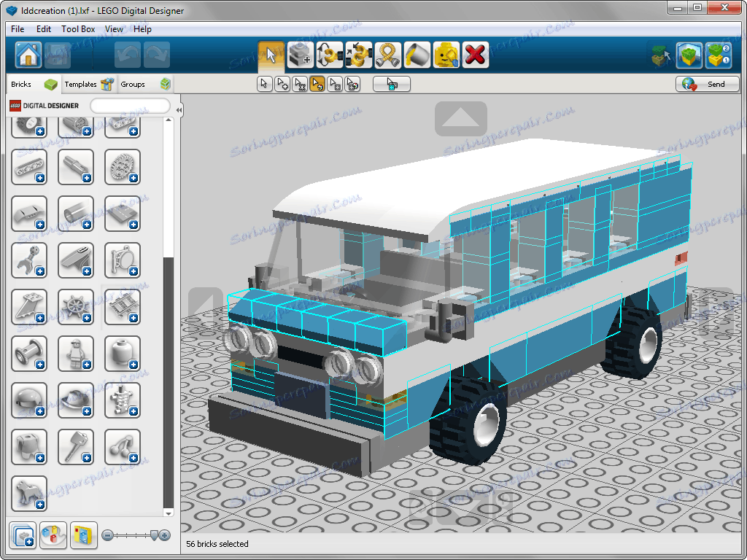Expand the technic pin connector category
The height and width of the screenshot is (560, 747).
(76, 167)
